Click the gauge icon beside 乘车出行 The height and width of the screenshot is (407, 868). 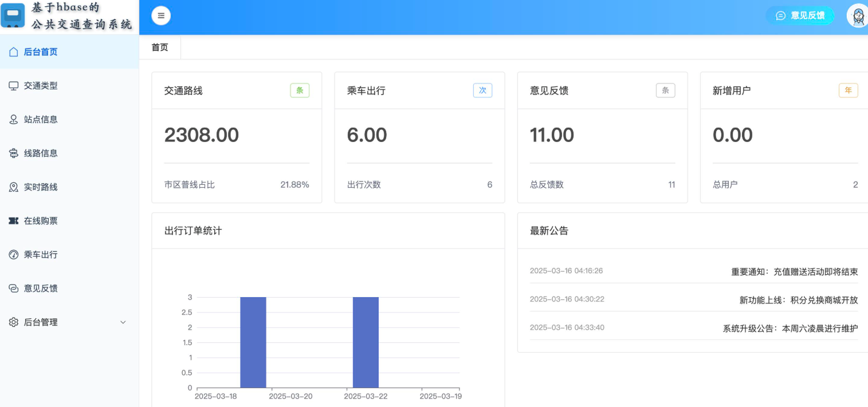(14, 255)
